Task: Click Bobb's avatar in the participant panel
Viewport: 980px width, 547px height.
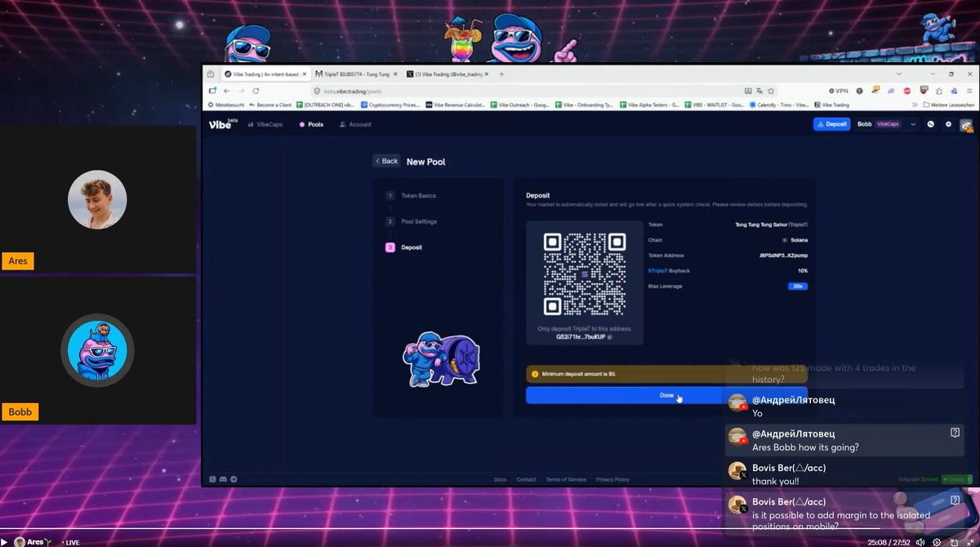Action: point(97,351)
